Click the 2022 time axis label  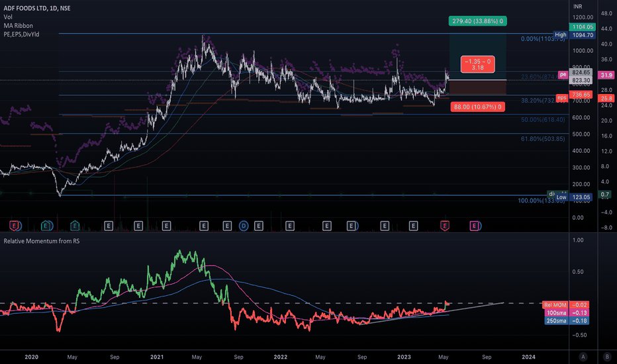pyautogui.click(x=280, y=357)
